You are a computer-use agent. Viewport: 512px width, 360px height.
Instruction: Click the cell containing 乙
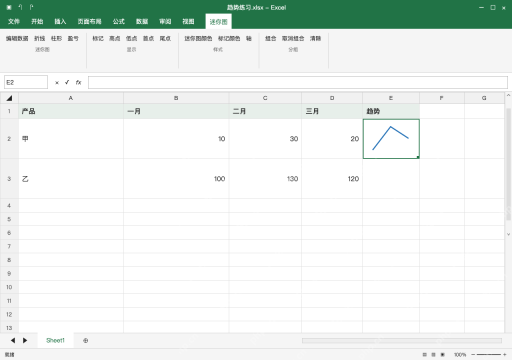pos(71,179)
